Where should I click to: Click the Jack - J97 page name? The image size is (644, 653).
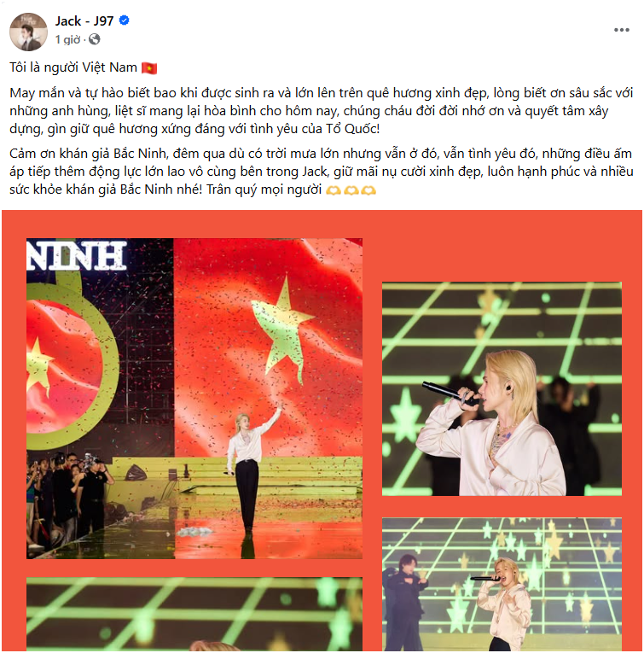84,20
